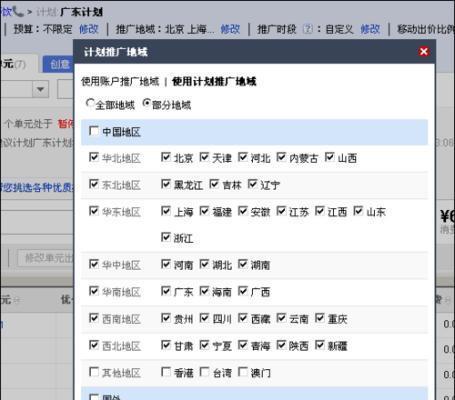Uncheck the 浙江 checkbox
The height and width of the screenshot is (400, 455).
(166, 237)
